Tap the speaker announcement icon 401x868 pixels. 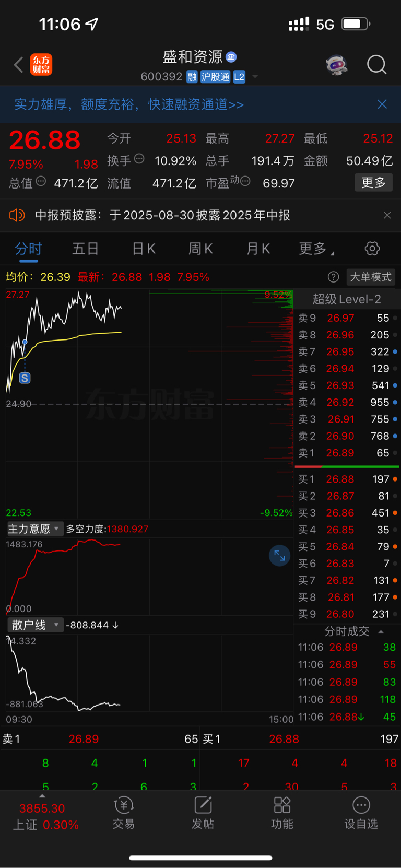click(x=17, y=215)
